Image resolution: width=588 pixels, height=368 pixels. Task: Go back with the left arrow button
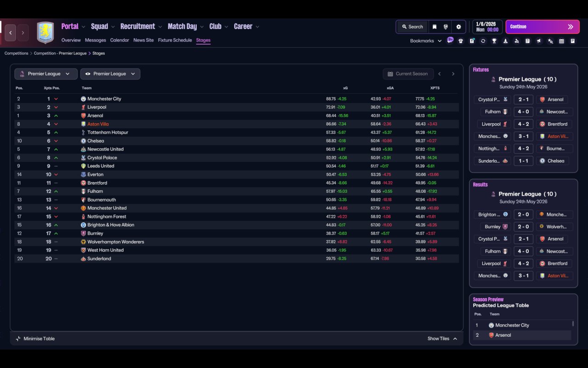tap(10, 33)
